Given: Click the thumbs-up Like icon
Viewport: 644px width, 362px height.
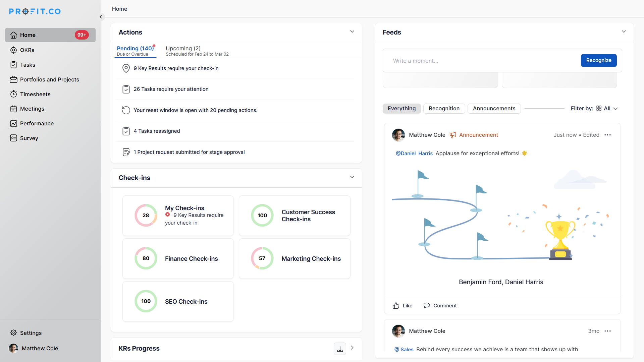Looking at the screenshot, I should [x=396, y=306].
